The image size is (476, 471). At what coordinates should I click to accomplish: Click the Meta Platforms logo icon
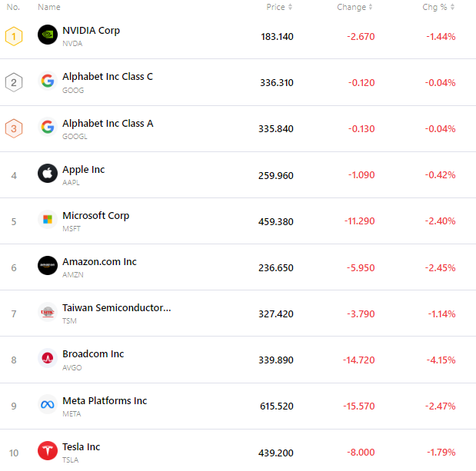[x=48, y=405]
